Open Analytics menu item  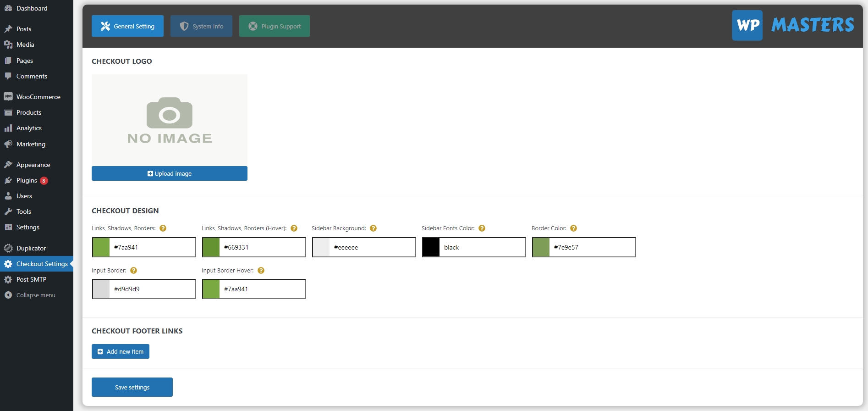(x=37, y=128)
